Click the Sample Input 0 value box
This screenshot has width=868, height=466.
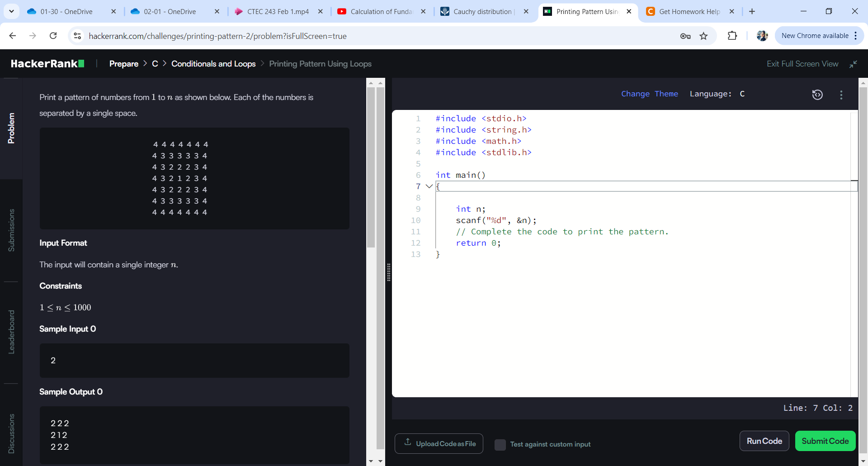pyautogui.click(x=194, y=361)
